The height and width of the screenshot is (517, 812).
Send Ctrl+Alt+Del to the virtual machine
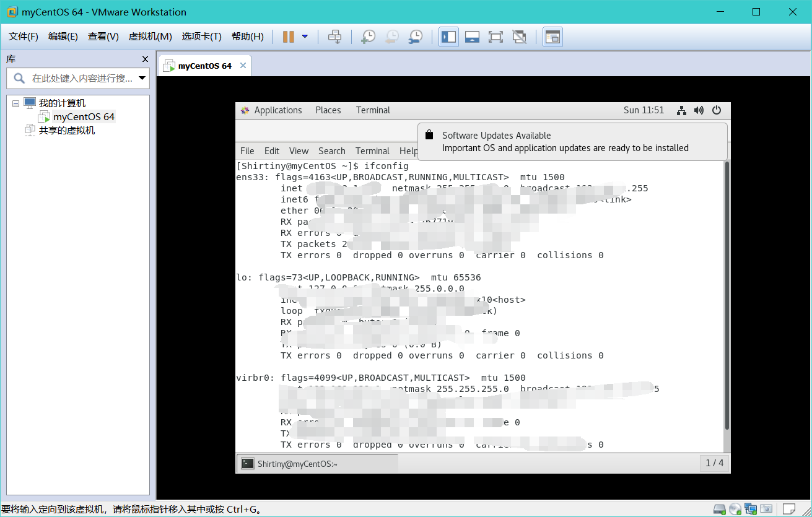(334, 37)
